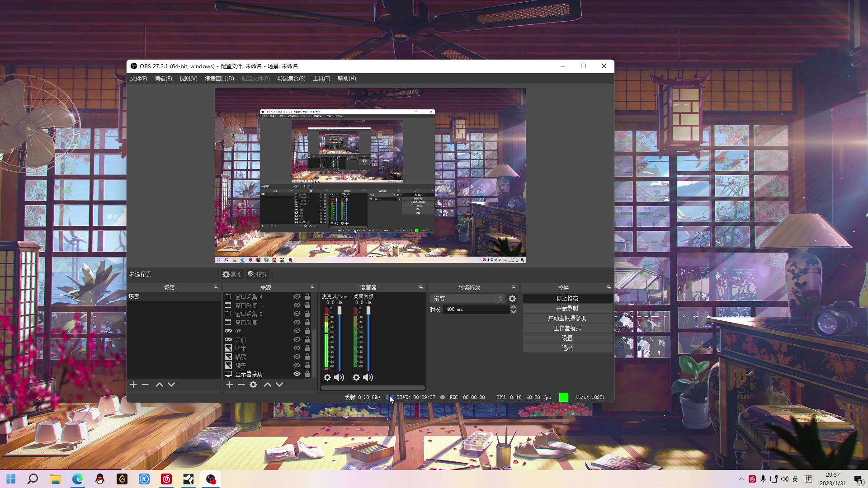Add a new source with plus icon
868x488 pixels.
coord(230,385)
